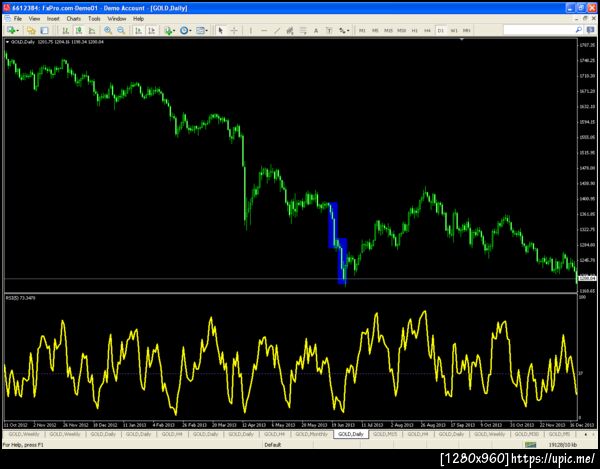
Task: Switch timeframe to W1
Action: [454, 30]
